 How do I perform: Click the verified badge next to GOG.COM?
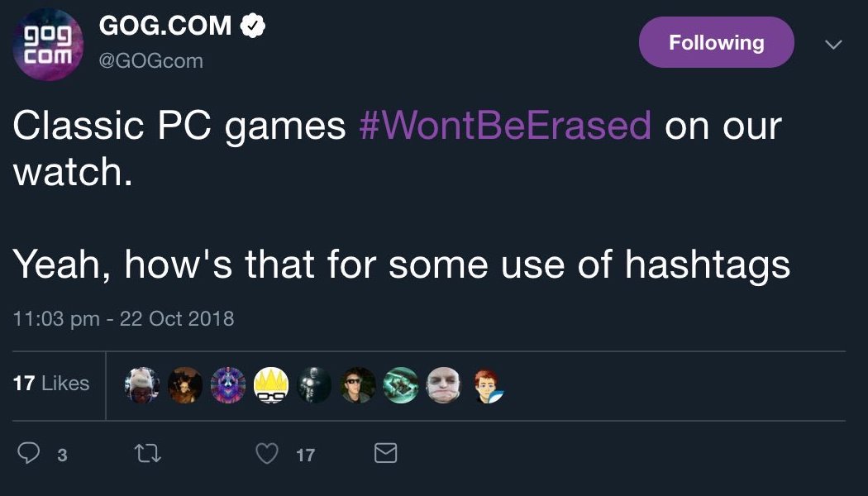coord(252,26)
